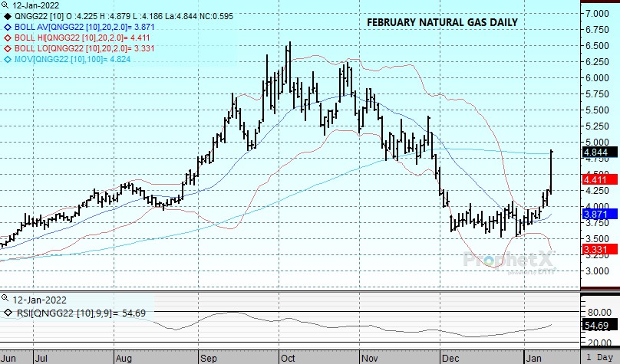Click the Oct label on the time axis

click(289, 357)
